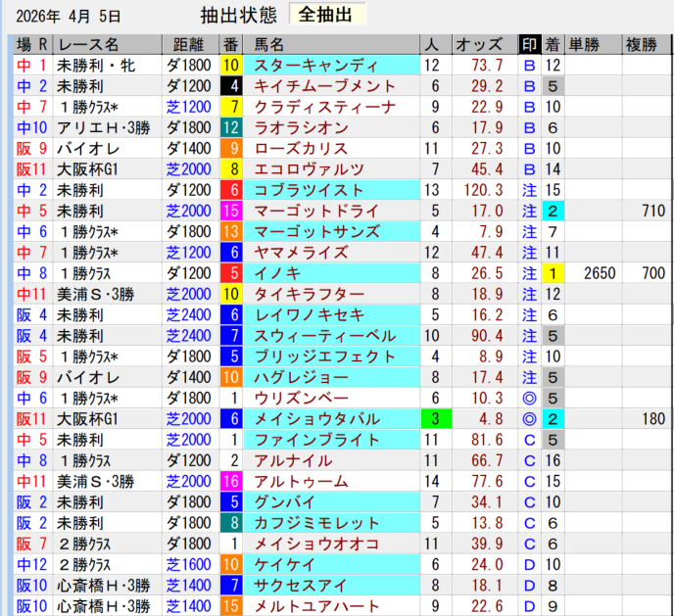Click the 着 column header
Image resolution: width=674 pixels, height=616 pixels.
[x=553, y=44]
